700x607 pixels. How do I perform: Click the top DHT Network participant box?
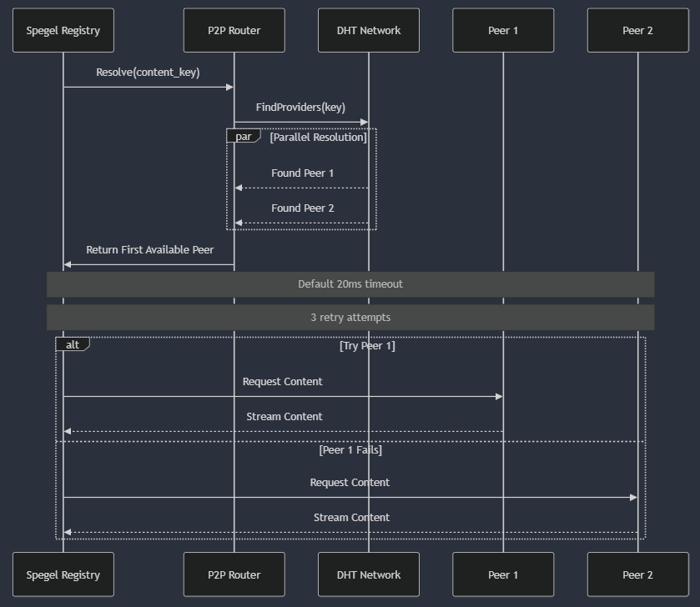[368, 31]
